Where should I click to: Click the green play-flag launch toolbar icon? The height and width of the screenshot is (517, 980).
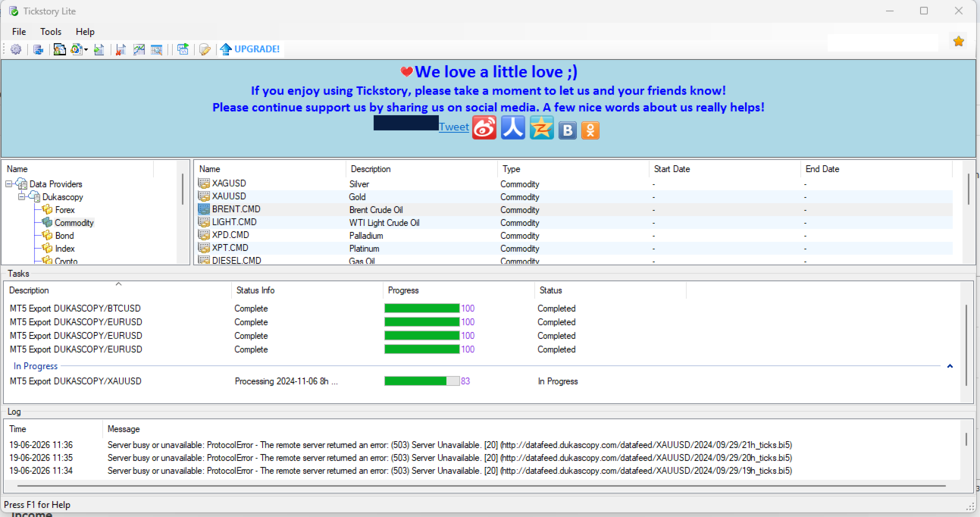coord(183,49)
